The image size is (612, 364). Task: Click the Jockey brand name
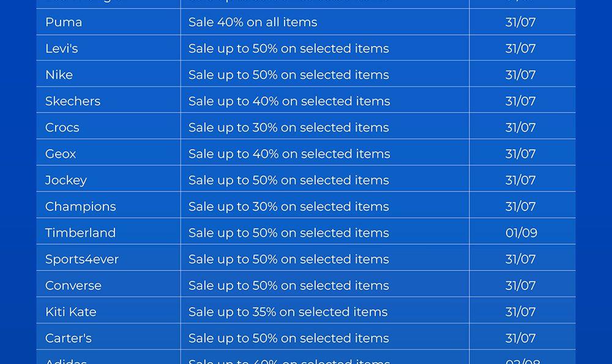[66, 180]
